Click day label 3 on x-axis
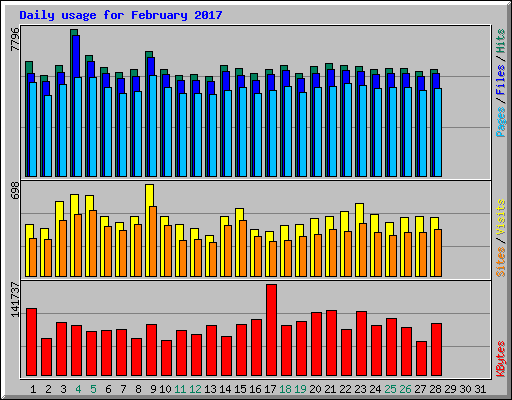The height and width of the screenshot is (400, 512). [63, 389]
